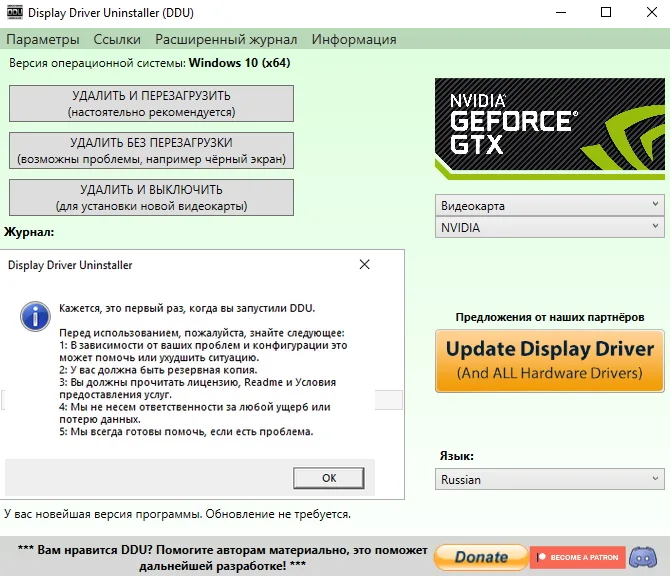Click the DDU app icon in title bar
The image size is (670, 576).
(15, 12)
